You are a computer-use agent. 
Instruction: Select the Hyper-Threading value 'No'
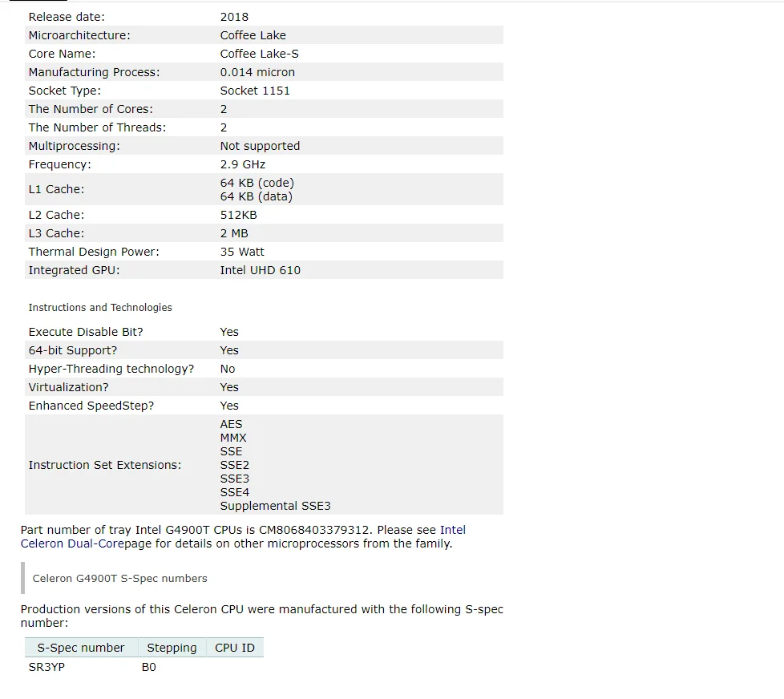[x=228, y=369]
